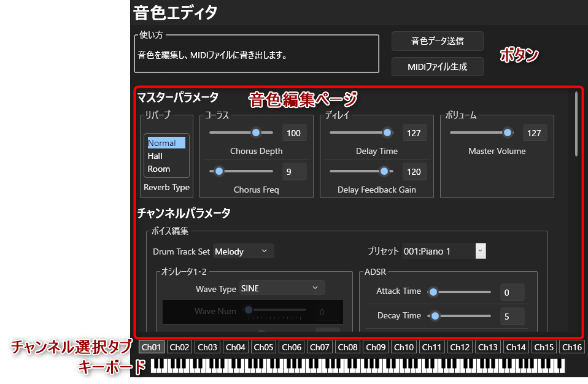Click the Master Volume slider
This screenshot has width=588, height=384.
[x=482, y=132]
